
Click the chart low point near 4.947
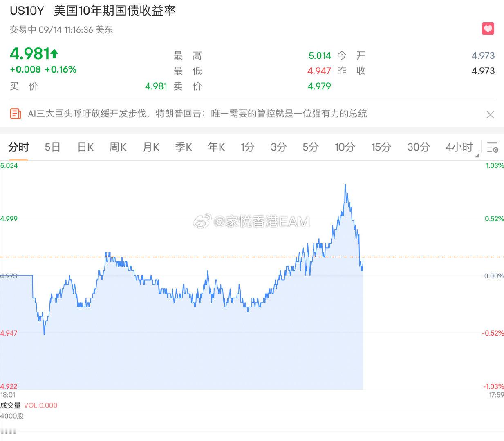coord(44,333)
